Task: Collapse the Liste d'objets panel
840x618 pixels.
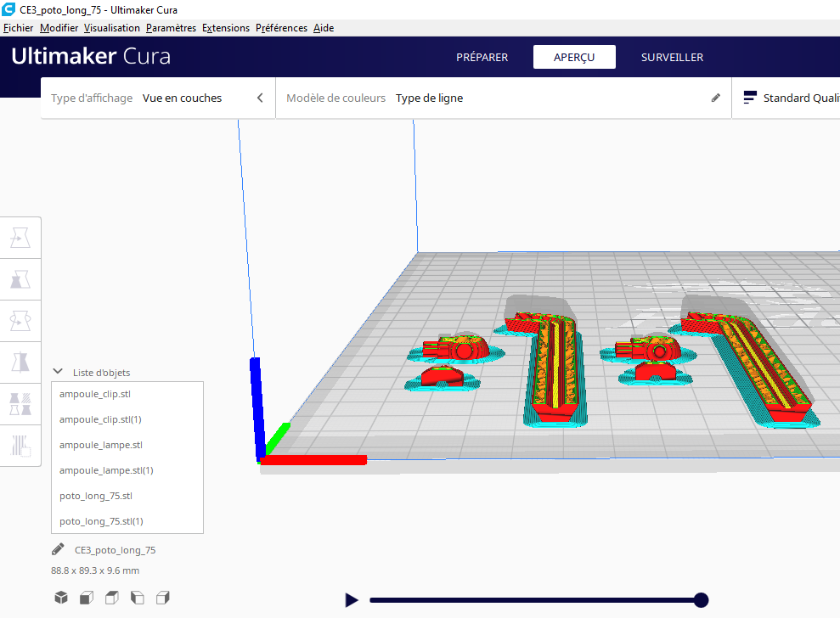Action: coord(58,372)
